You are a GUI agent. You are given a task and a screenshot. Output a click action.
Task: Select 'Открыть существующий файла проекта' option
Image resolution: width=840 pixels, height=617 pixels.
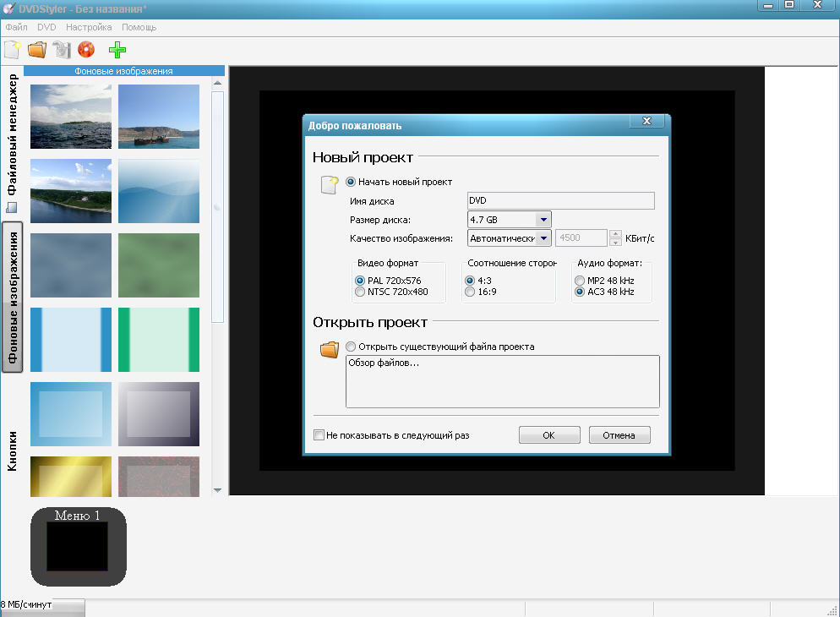[x=351, y=347]
